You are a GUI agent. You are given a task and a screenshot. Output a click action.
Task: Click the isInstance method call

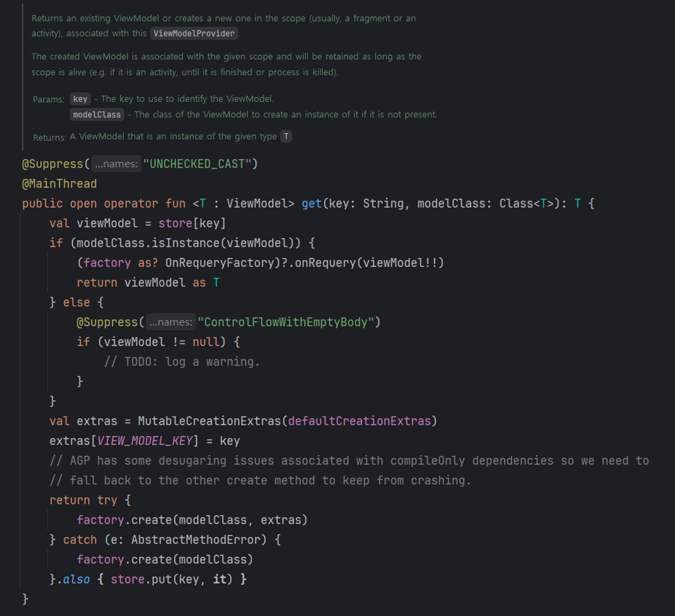[x=185, y=243]
